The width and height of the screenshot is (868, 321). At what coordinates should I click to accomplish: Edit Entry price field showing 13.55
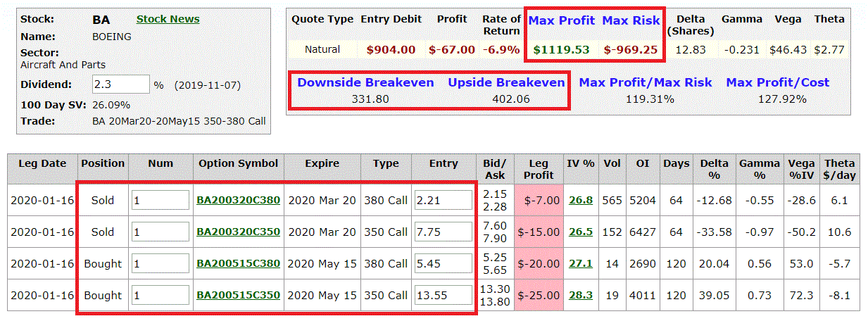[x=444, y=295]
